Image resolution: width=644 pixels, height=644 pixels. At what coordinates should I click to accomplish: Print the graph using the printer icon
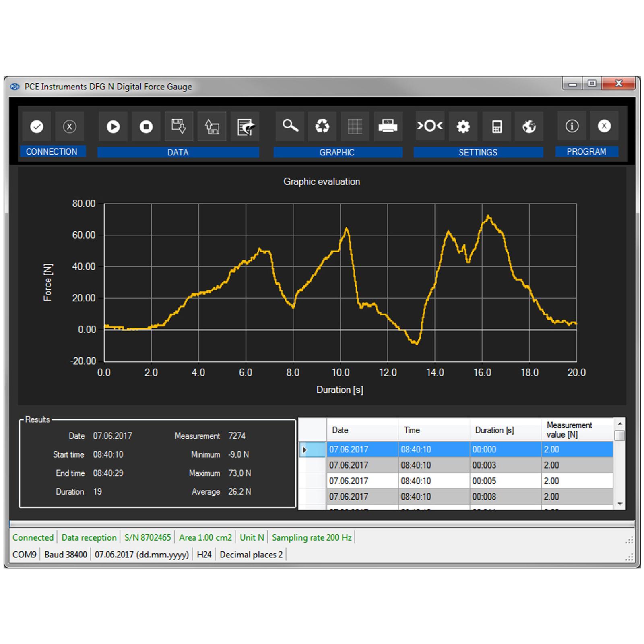click(x=388, y=126)
